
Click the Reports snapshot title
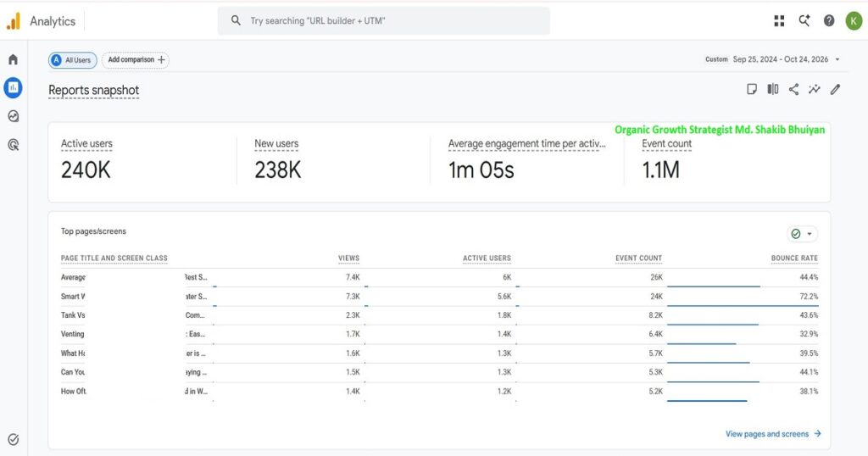(x=93, y=90)
